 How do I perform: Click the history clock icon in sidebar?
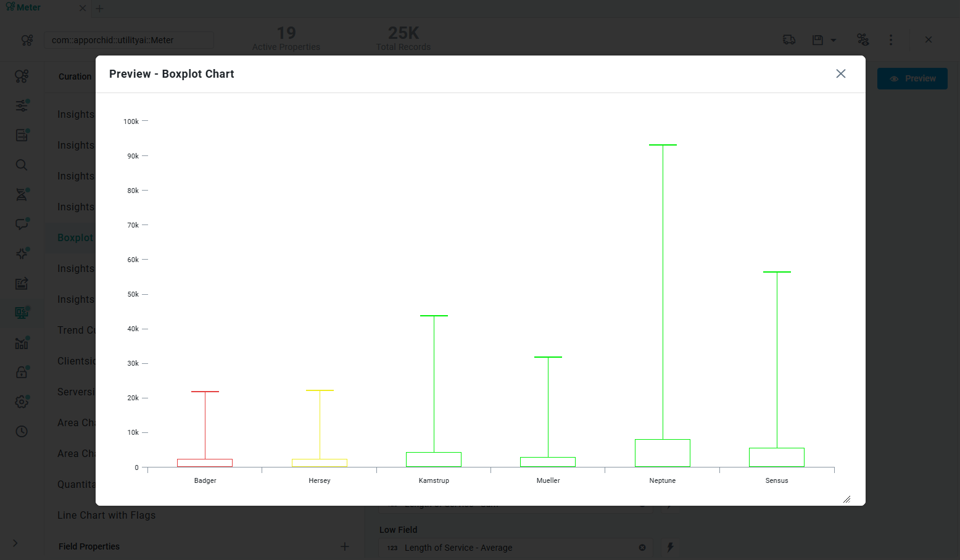[x=22, y=432]
